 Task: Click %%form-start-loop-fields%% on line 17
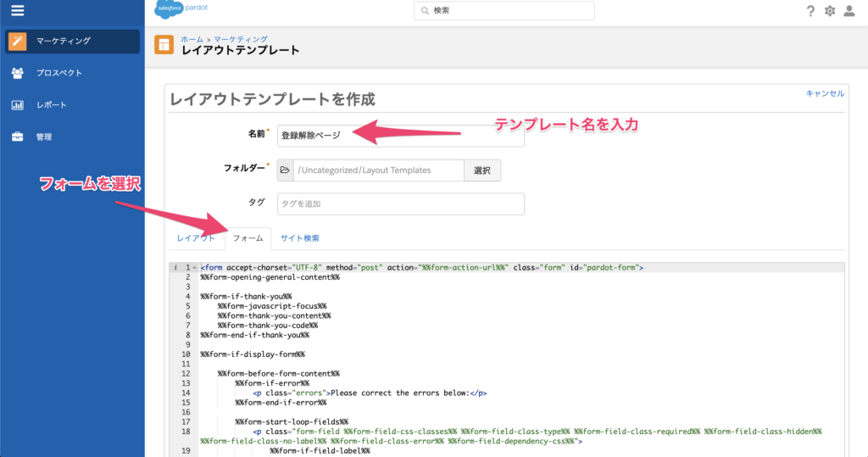coord(292,421)
